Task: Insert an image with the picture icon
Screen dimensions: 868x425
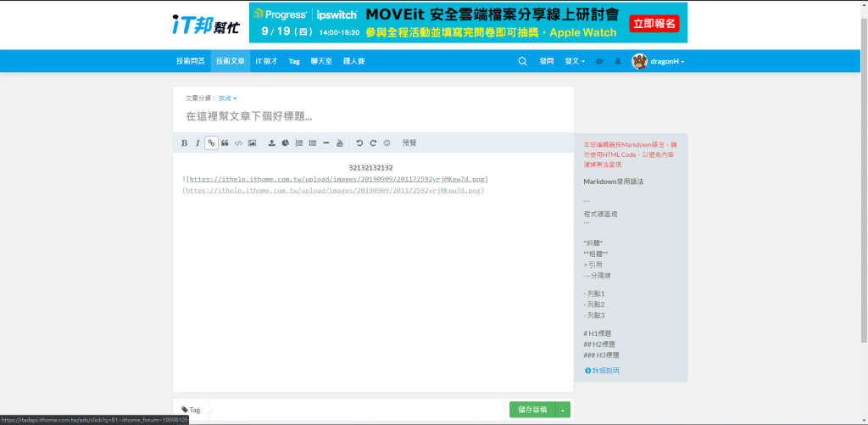Action: [x=252, y=143]
